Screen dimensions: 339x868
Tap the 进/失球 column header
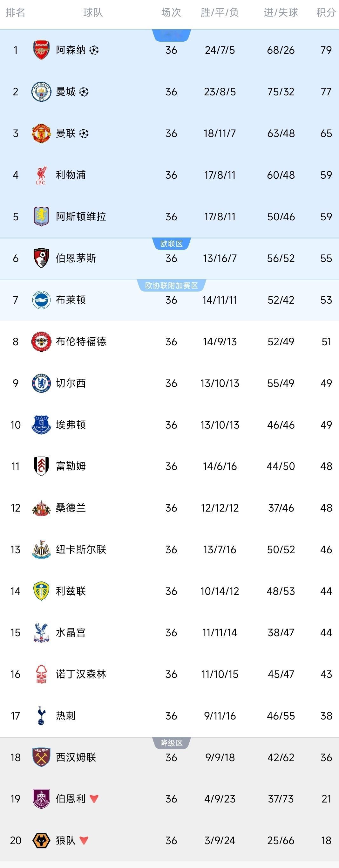coord(281,12)
